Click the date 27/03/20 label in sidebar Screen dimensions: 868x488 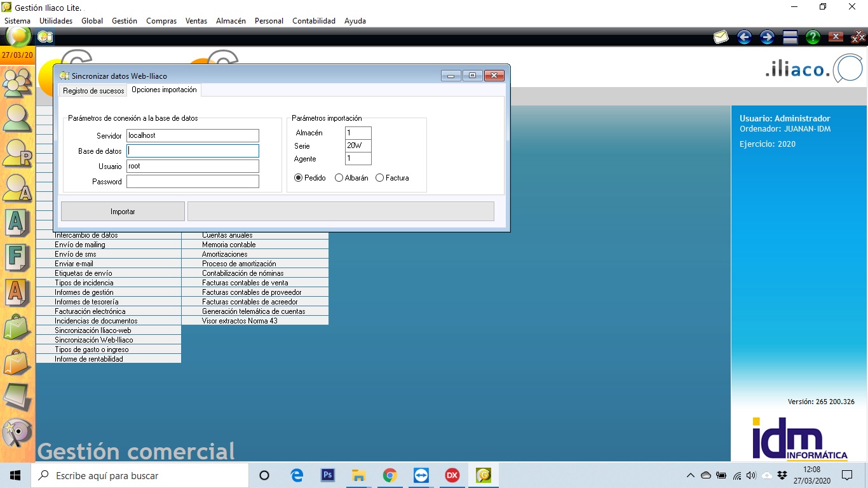(17, 55)
